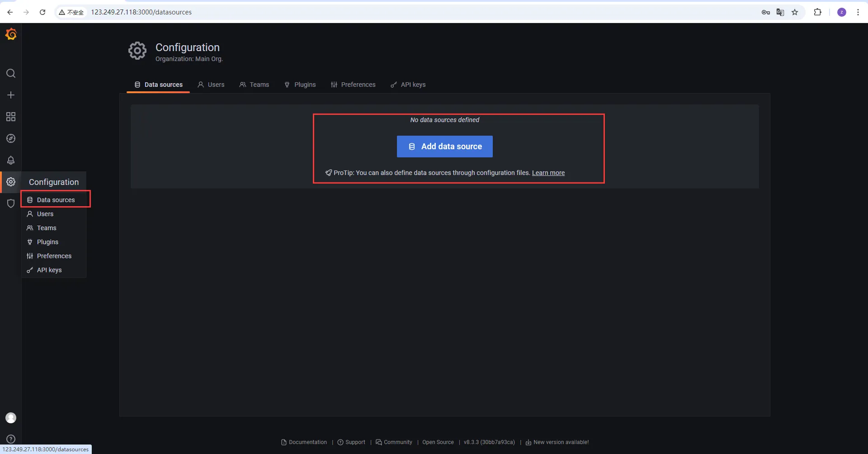Open the Search dashboards icon in sidebar

click(x=11, y=73)
